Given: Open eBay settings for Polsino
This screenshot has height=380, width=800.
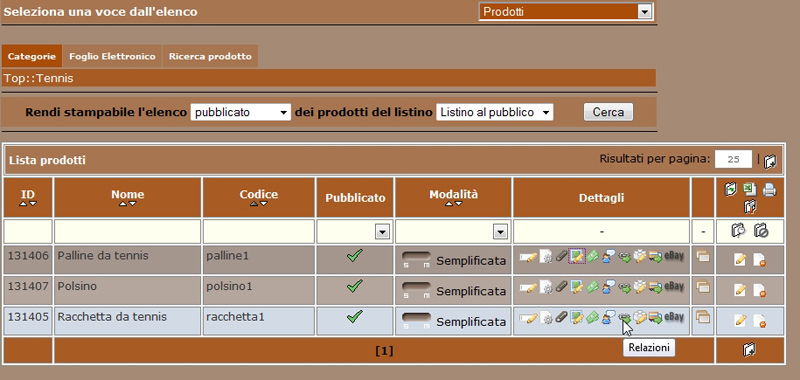Looking at the screenshot, I should (674, 287).
